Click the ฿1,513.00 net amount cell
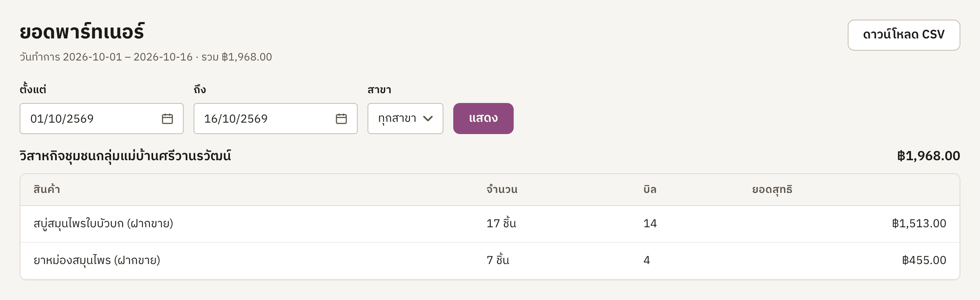980x300 pixels. click(x=919, y=224)
